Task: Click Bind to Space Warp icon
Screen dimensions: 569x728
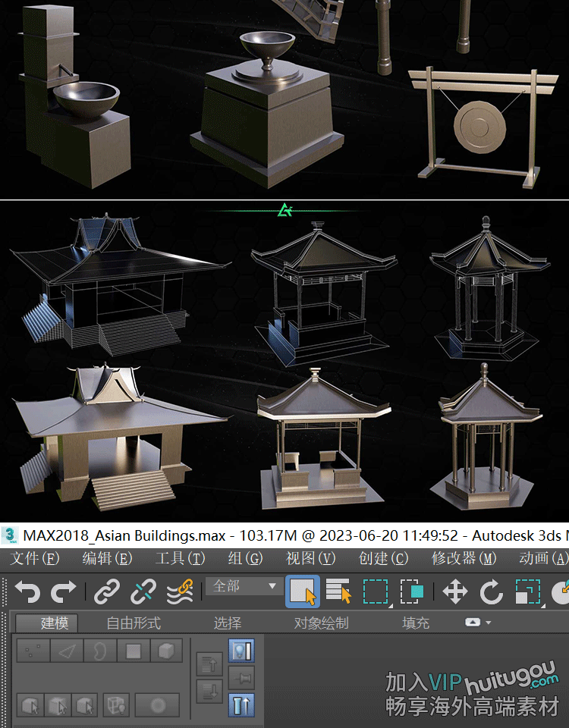Action: [180, 591]
